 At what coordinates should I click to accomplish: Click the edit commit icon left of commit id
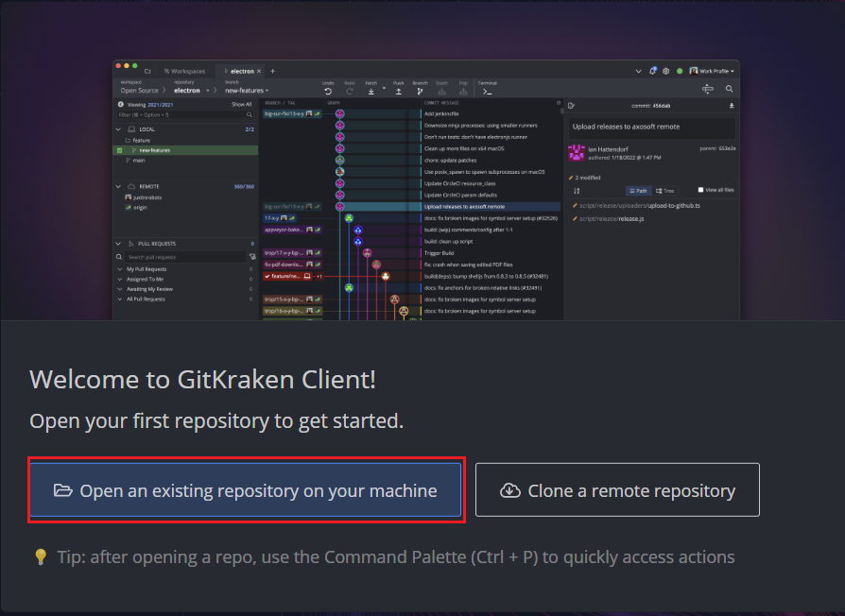coord(571,106)
